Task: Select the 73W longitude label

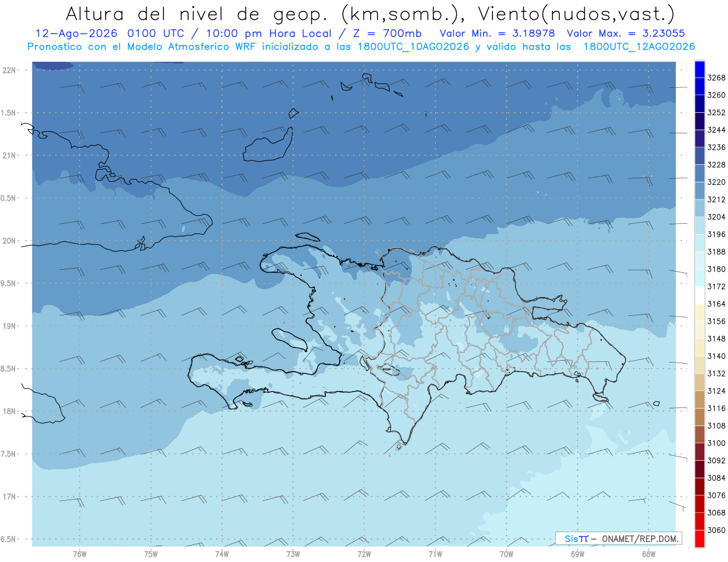Action: pyautogui.click(x=293, y=554)
